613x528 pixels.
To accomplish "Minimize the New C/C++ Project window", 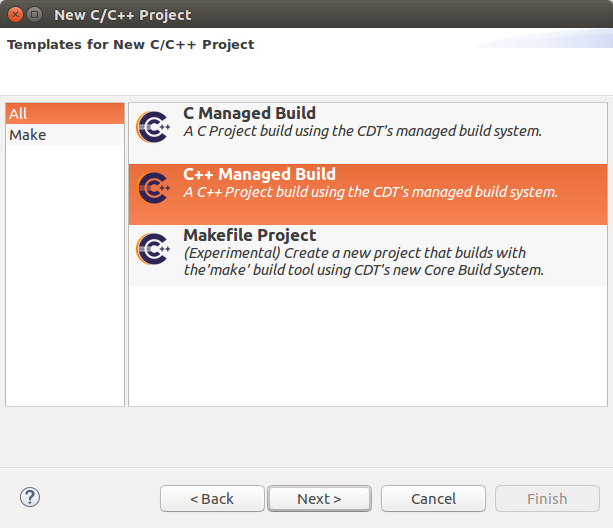I will [x=34, y=14].
